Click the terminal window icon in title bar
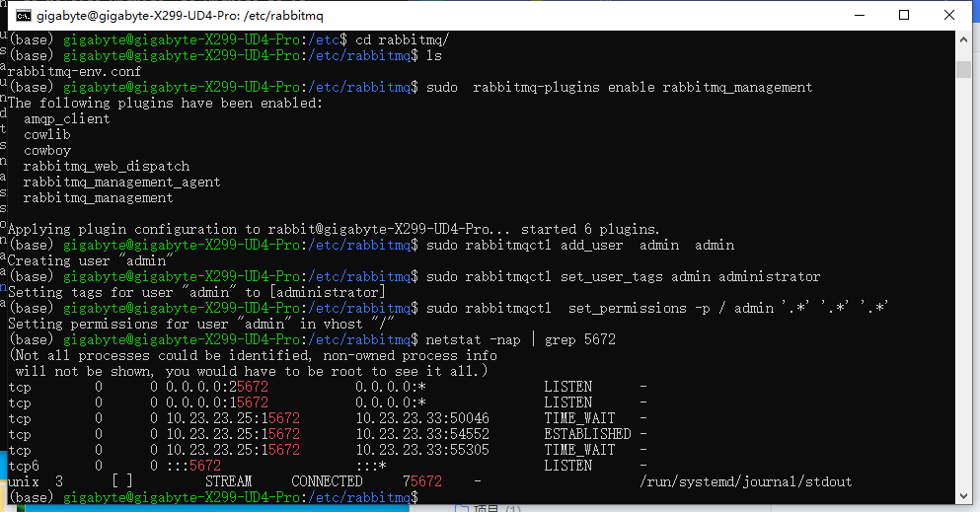This screenshot has width=980, height=512. click(x=24, y=16)
